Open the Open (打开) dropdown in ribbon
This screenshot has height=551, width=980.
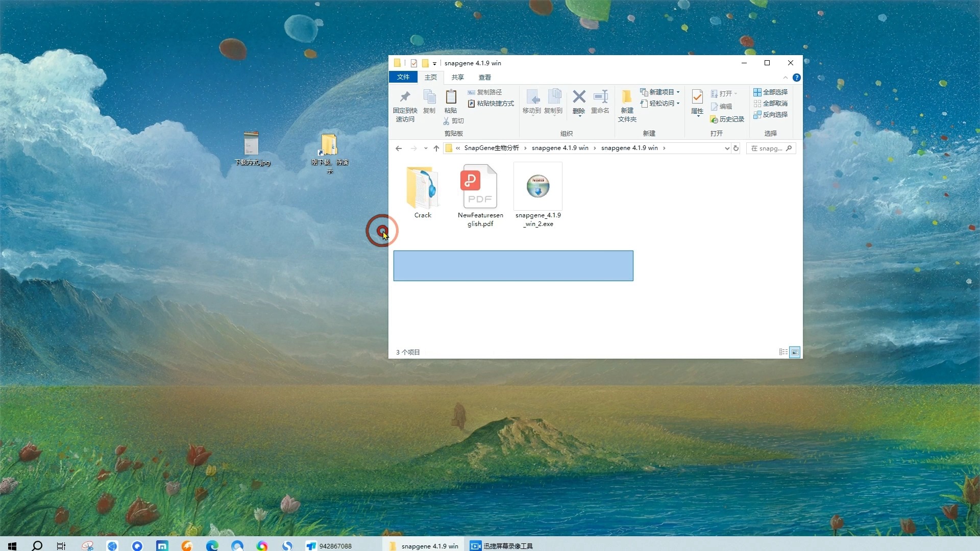point(724,94)
